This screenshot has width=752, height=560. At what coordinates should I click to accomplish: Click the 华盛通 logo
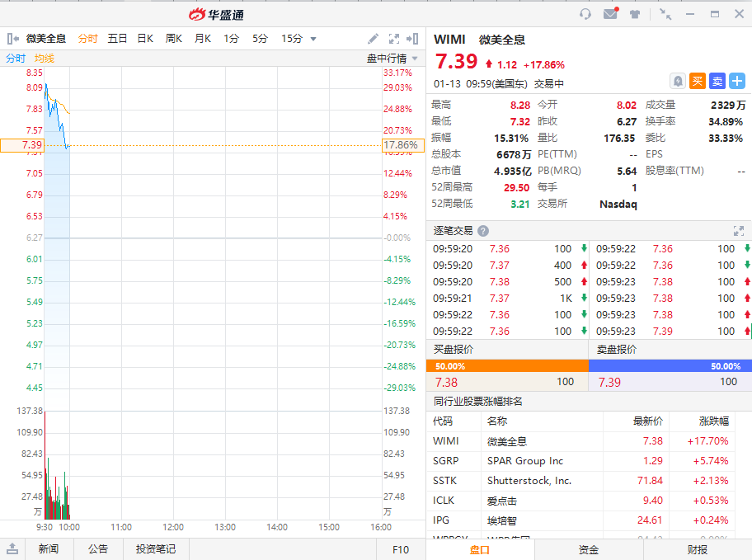pos(216,14)
